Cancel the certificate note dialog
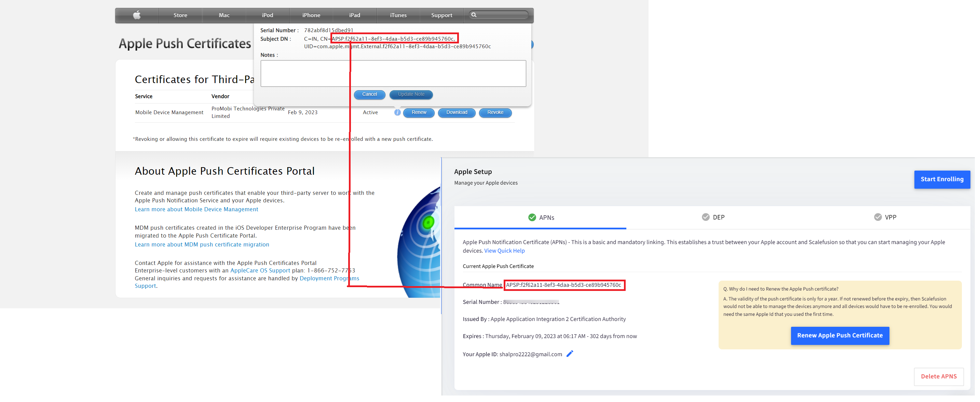980x402 pixels. pyautogui.click(x=369, y=94)
